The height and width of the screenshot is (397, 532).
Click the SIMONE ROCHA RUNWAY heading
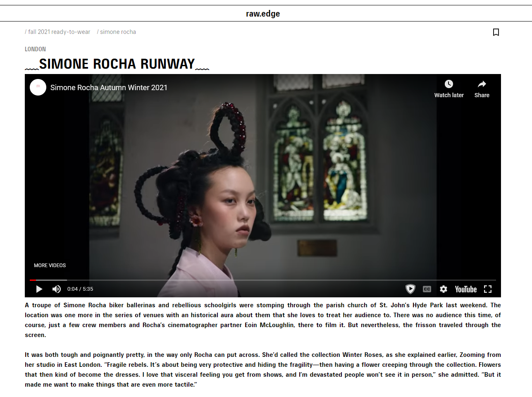coord(117,64)
